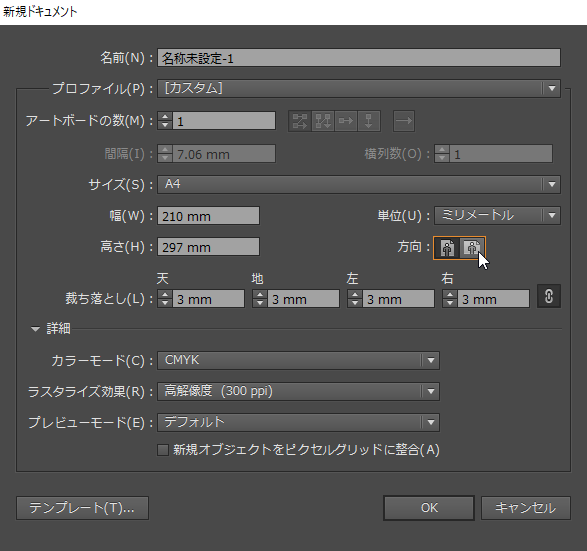587x551 pixels.
Task: Toggle the bleed link chain icon
Action: point(549,296)
